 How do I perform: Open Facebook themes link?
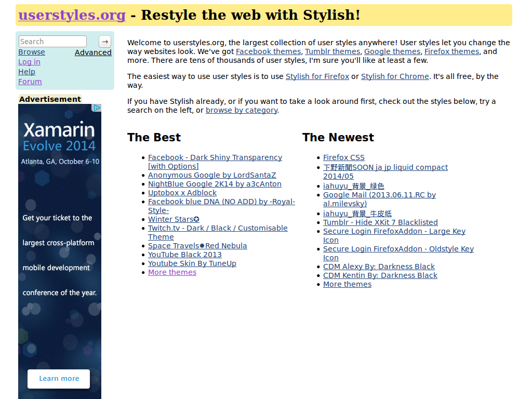(x=269, y=51)
